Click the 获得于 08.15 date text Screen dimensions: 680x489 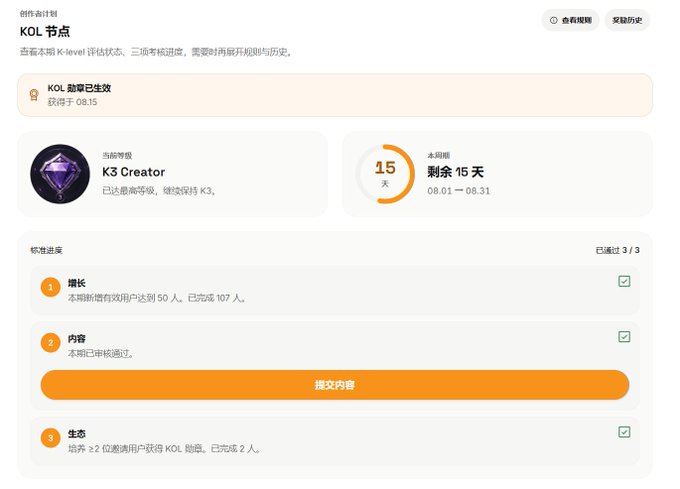pos(72,102)
